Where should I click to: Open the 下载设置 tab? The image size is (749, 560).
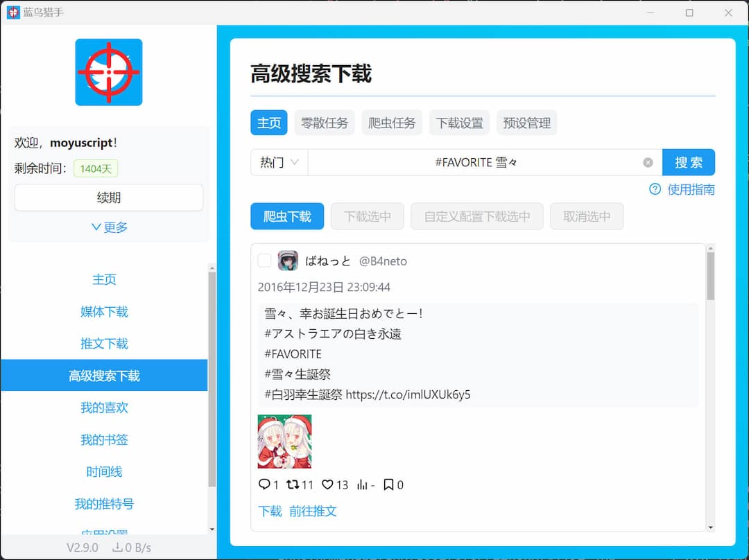point(459,122)
